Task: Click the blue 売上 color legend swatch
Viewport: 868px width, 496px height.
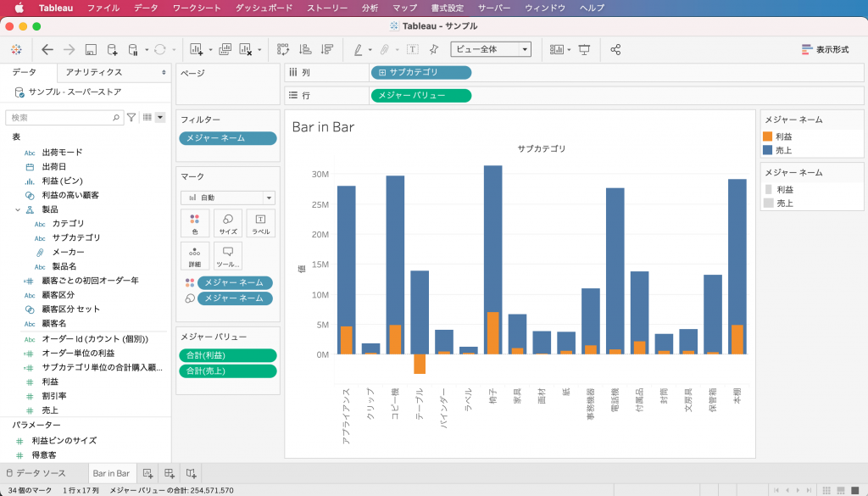Action: pos(767,150)
